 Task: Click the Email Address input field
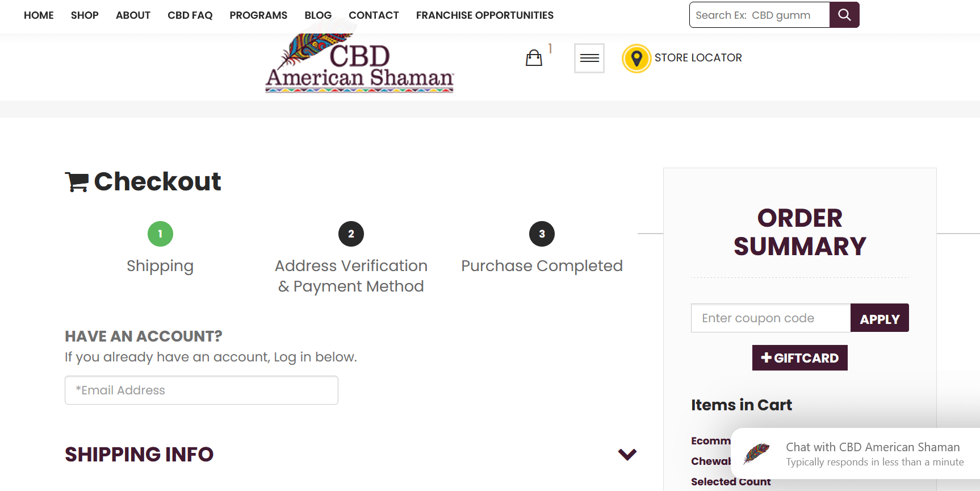coord(201,390)
